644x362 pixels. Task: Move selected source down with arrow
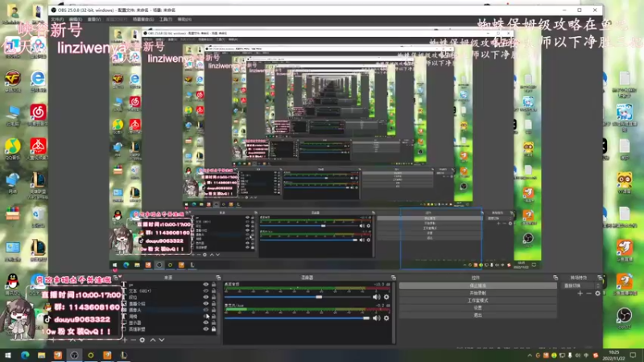tap(162, 339)
